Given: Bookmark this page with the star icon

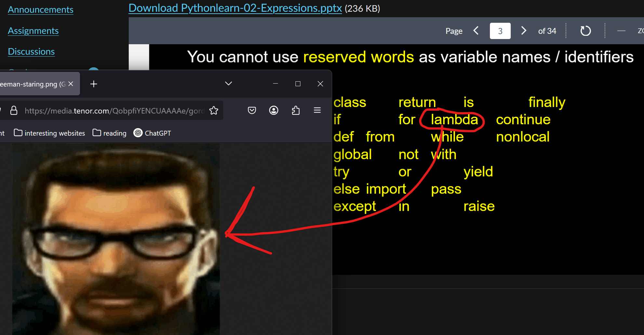Looking at the screenshot, I should pos(214,111).
